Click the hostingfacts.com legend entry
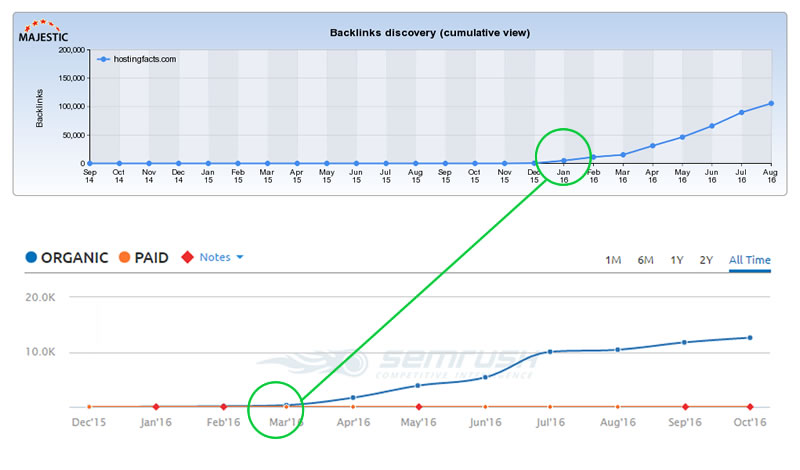This screenshot has height=470, width=800. point(137,59)
